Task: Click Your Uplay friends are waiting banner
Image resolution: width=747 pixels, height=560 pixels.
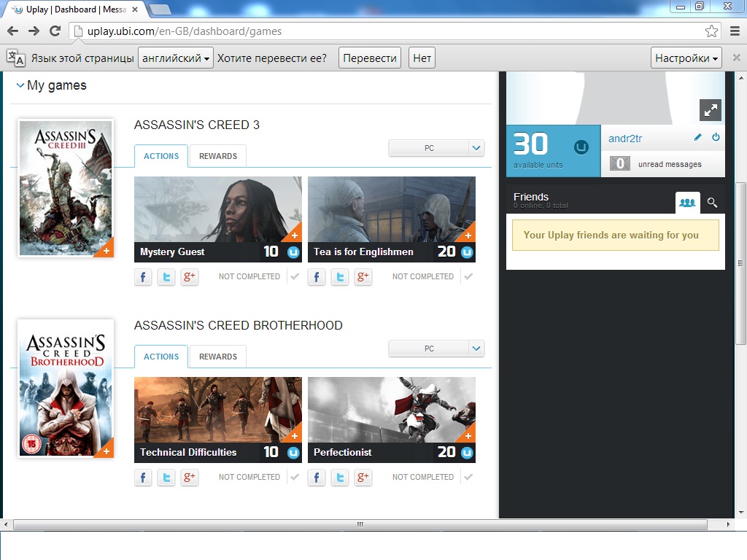Action: pyautogui.click(x=615, y=236)
